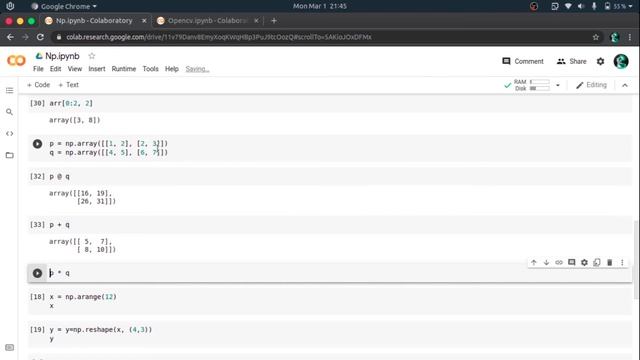Open the Insert menu
The height and width of the screenshot is (360, 640).
pyautogui.click(x=97, y=69)
